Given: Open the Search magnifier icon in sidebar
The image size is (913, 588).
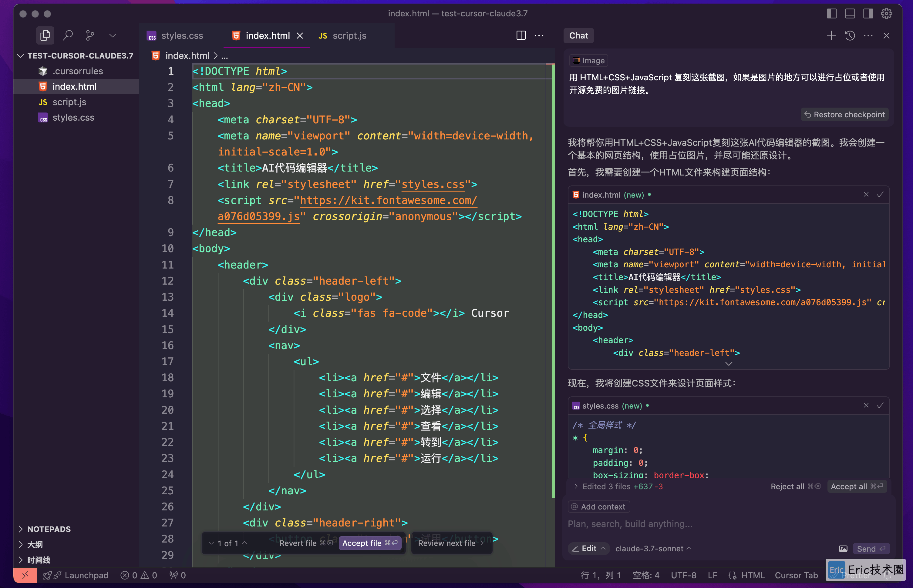Looking at the screenshot, I should coord(68,35).
